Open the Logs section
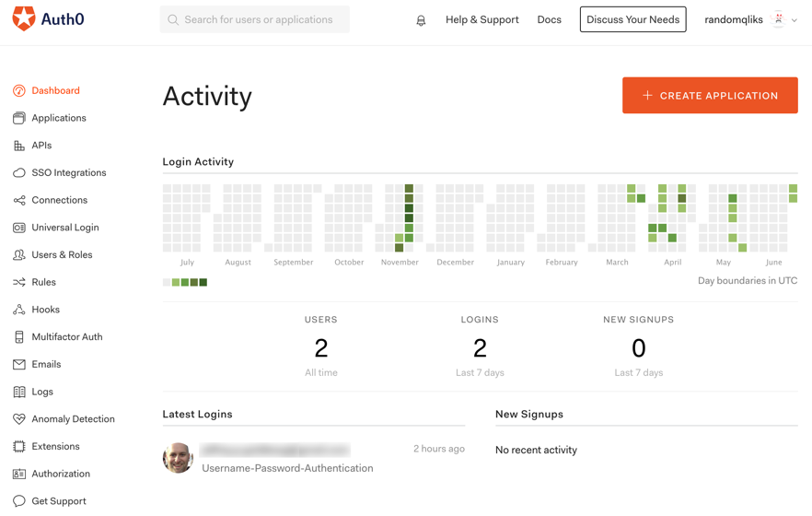The image size is (812, 516). click(x=42, y=392)
